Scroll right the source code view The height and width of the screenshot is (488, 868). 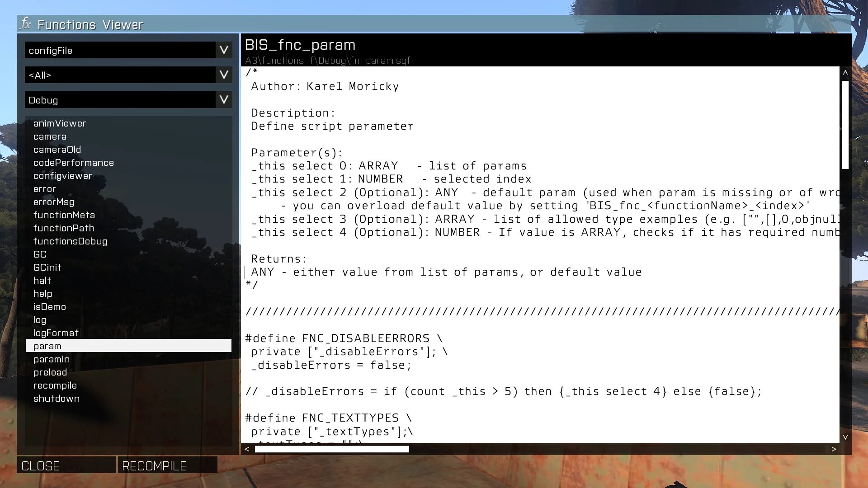click(x=834, y=449)
